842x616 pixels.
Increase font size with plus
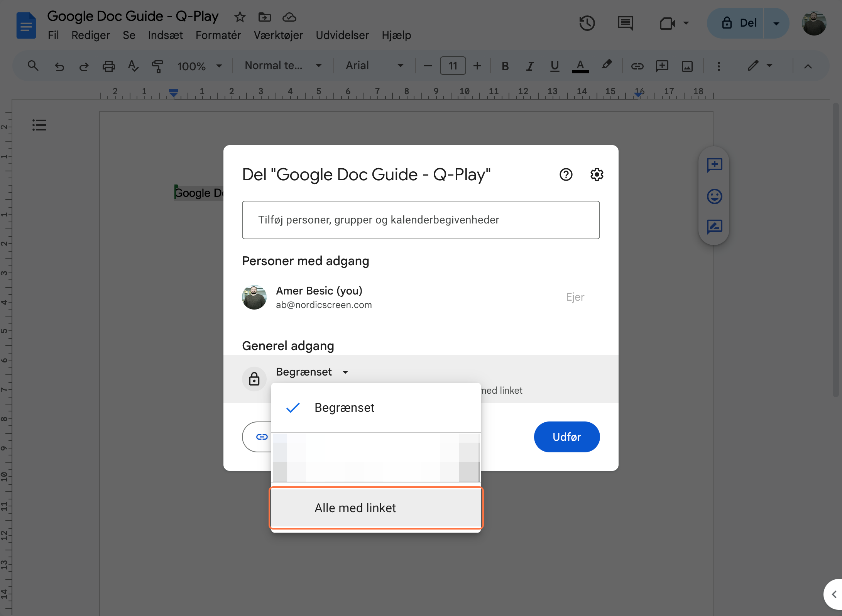click(477, 66)
